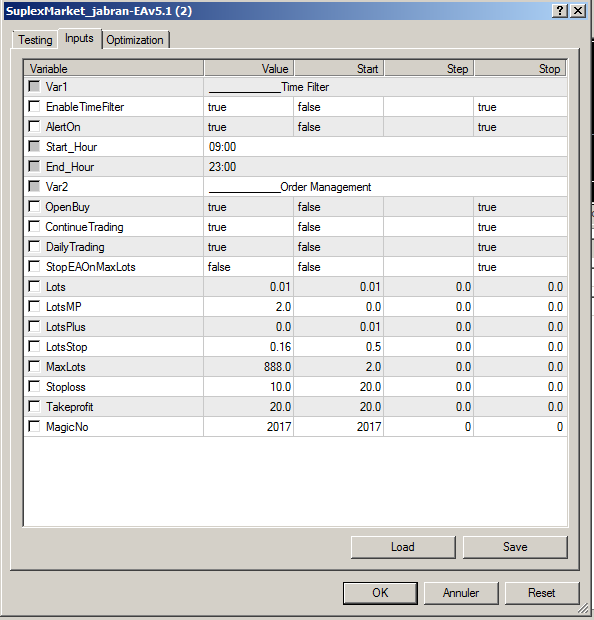This screenshot has height=620, width=594.
Task: Check the Takeprofit checkbox
Action: [34, 406]
